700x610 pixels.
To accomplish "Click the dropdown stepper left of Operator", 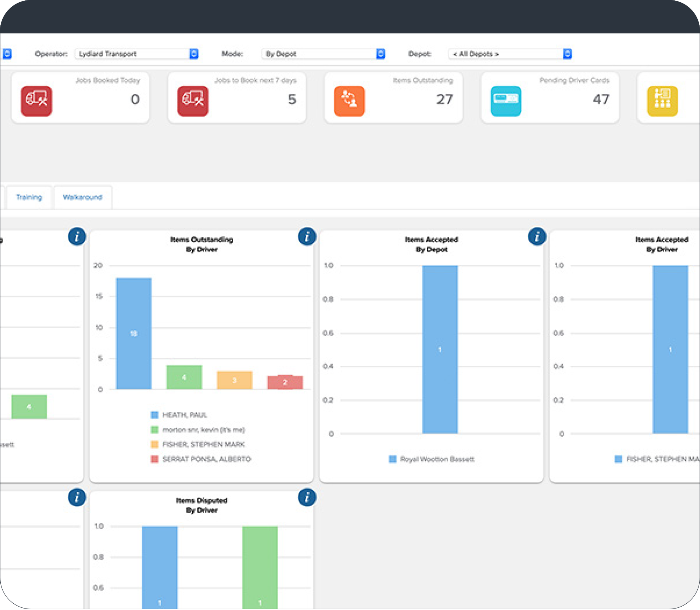I will [7, 54].
